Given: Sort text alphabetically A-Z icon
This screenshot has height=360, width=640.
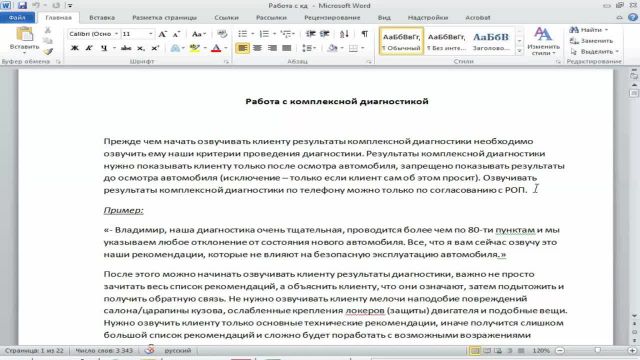Looking at the screenshot, I should pyautogui.click(x=344, y=34).
